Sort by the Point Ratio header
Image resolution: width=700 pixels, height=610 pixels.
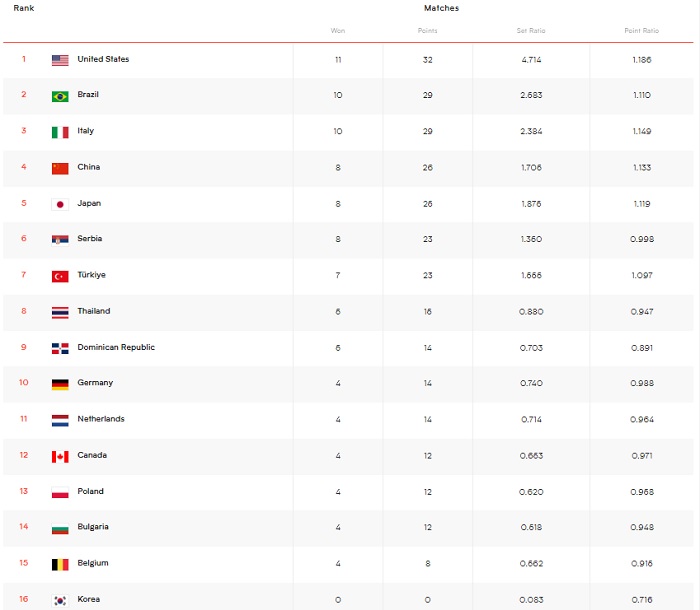click(x=642, y=31)
